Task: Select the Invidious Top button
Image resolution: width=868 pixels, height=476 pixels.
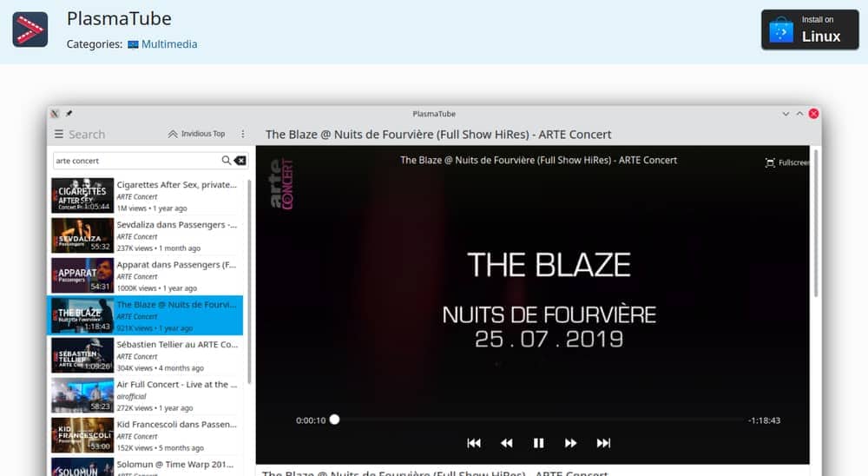Action: (x=196, y=134)
